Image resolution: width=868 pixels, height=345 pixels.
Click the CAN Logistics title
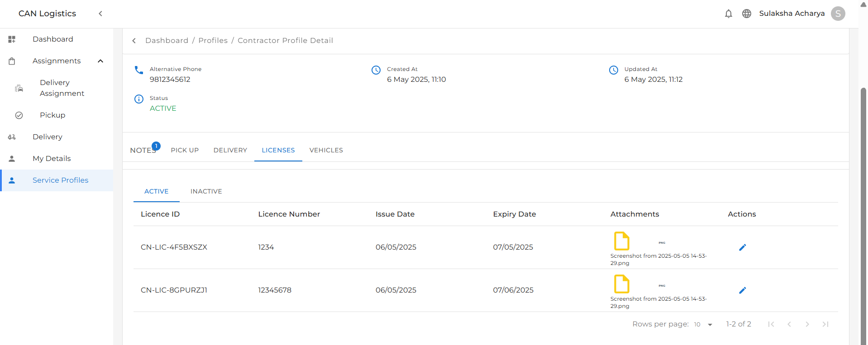pyautogui.click(x=48, y=14)
